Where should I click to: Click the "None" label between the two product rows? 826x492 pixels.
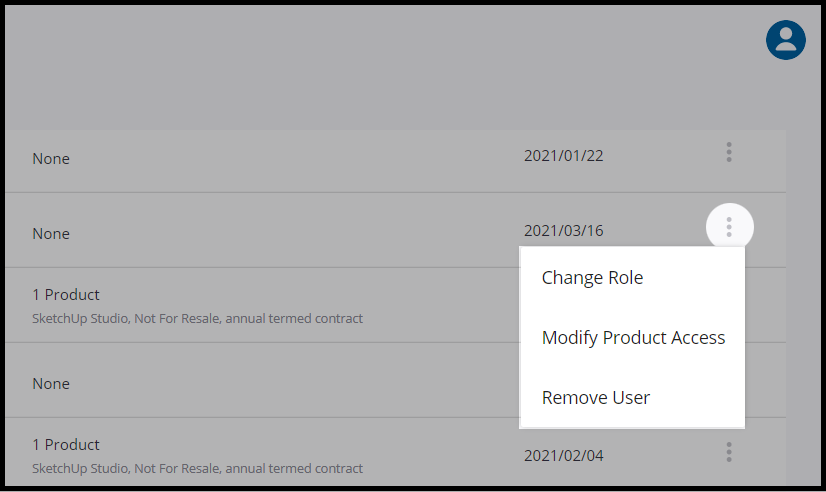(51, 384)
